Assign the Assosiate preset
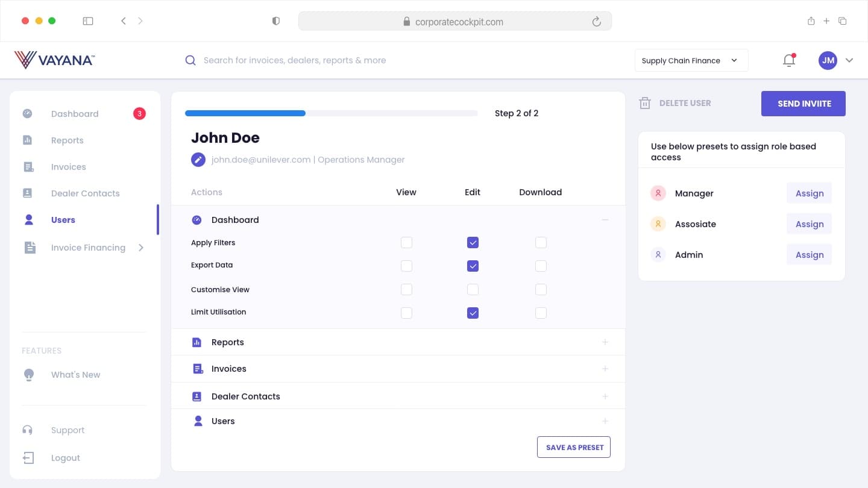The height and width of the screenshot is (488, 868). pyautogui.click(x=810, y=224)
